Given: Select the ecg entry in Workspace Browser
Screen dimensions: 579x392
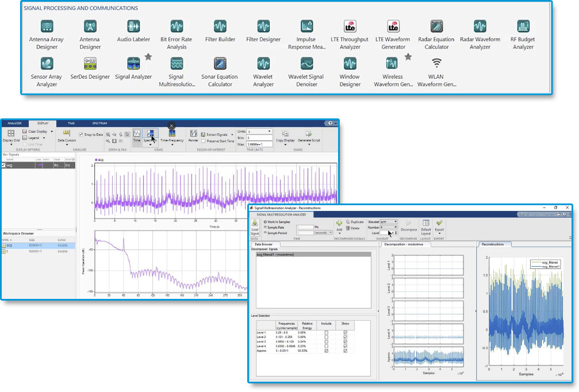Looking at the screenshot, I should pos(10,244).
